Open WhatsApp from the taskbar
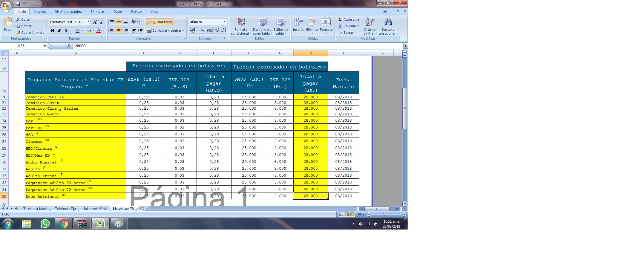This screenshot has height=257, width=644. (45, 224)
